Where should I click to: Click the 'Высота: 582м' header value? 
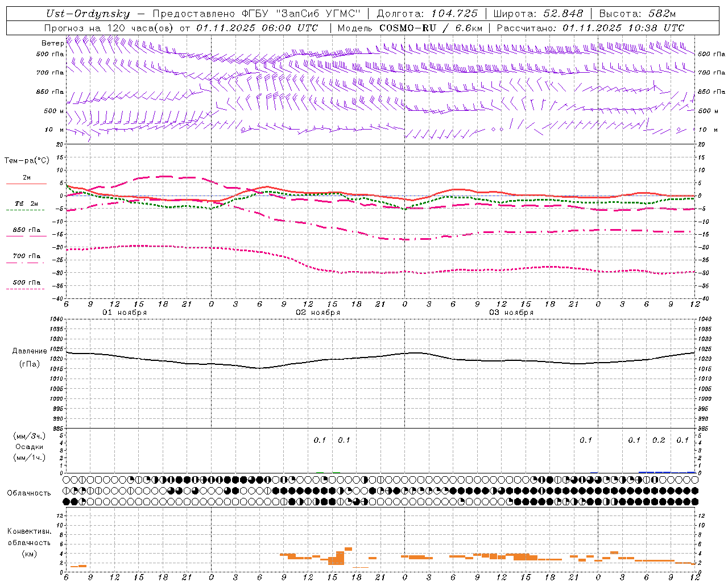(x=638, y=14)
